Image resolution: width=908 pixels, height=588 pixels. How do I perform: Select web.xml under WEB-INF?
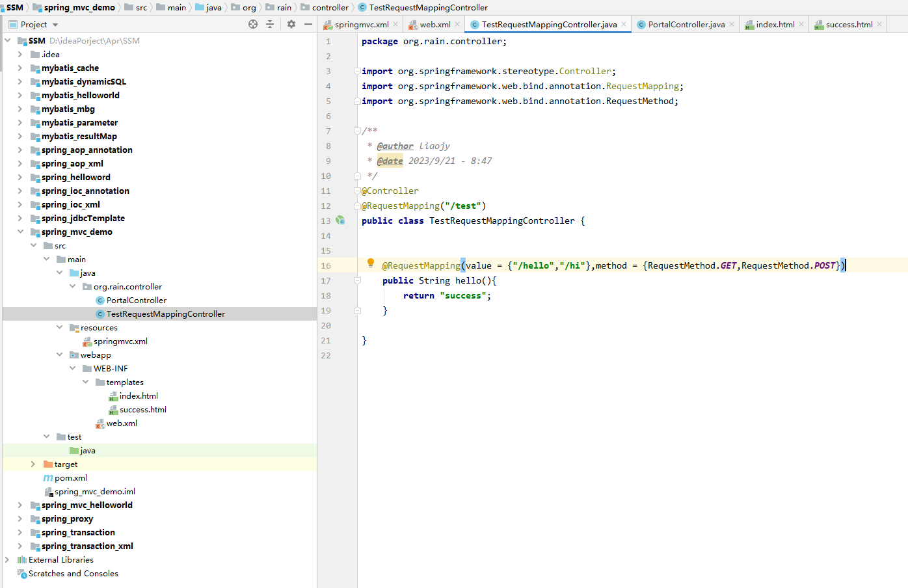click(122, 423)
